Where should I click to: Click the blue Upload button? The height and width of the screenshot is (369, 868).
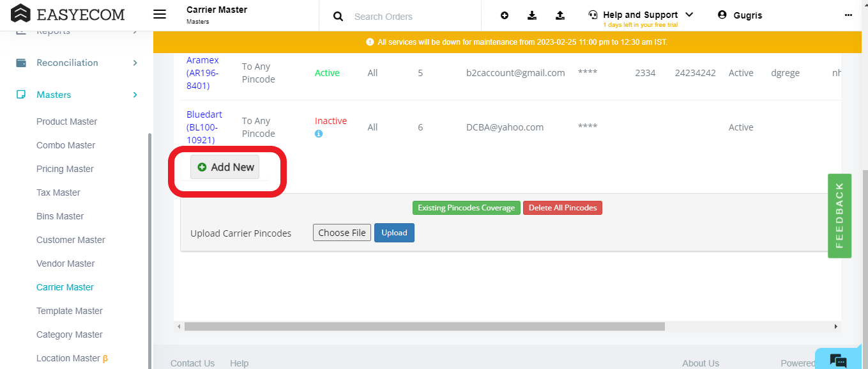point(394,233)
